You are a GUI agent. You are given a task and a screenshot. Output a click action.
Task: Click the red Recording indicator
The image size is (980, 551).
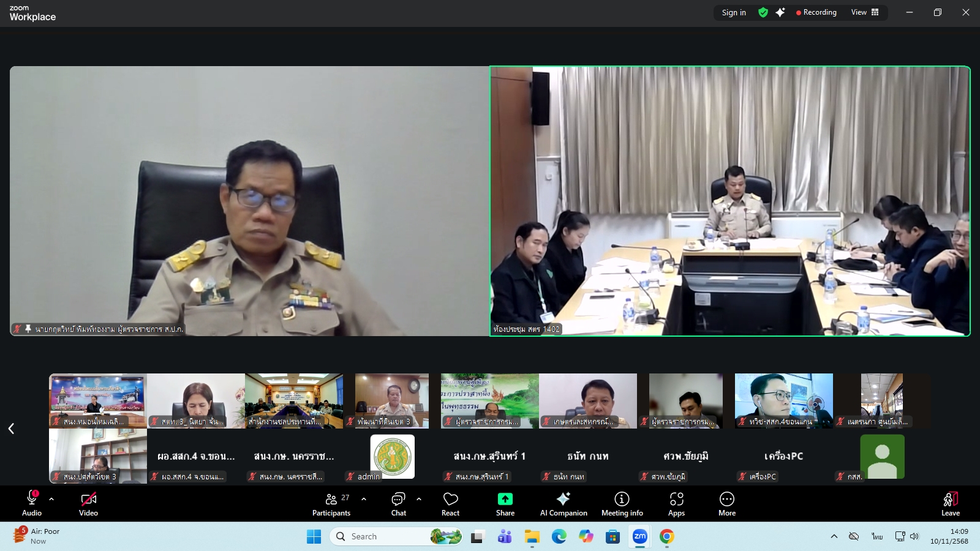pyautogui.click(x=817, y=12)
